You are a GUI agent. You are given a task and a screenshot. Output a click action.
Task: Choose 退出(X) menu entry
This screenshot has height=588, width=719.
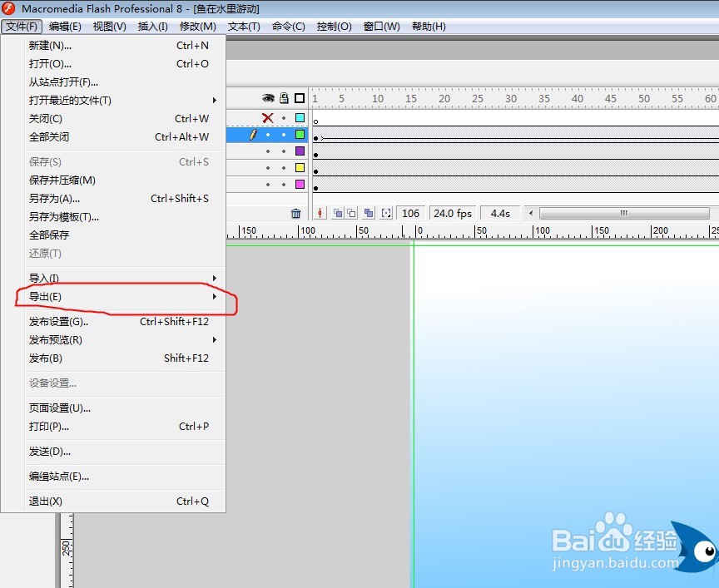click(124, 501)
